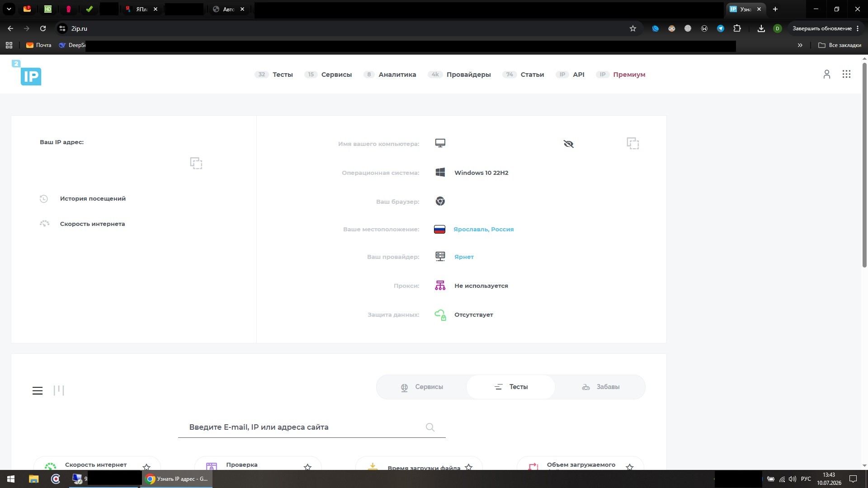This screenshot has width=868, height=488.
Task: Toggle hiding computer name with crossed-eye icon
Action: pos(569,144)
